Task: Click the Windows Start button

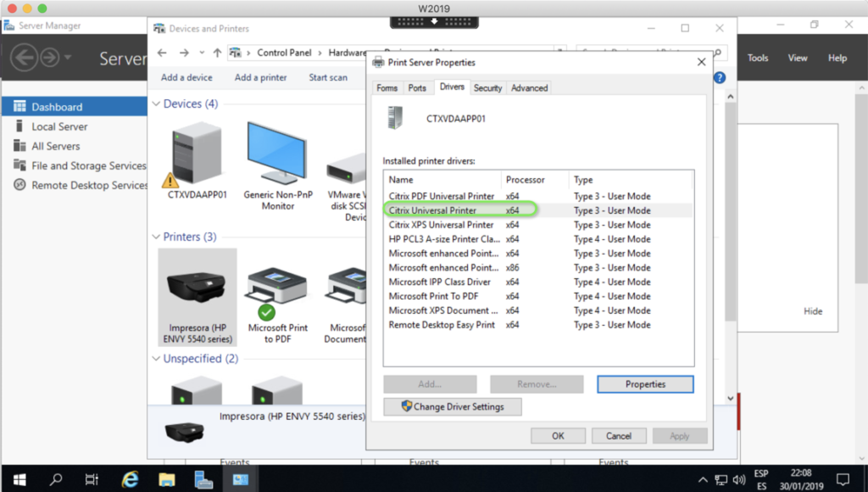Action: coord(18,478)
